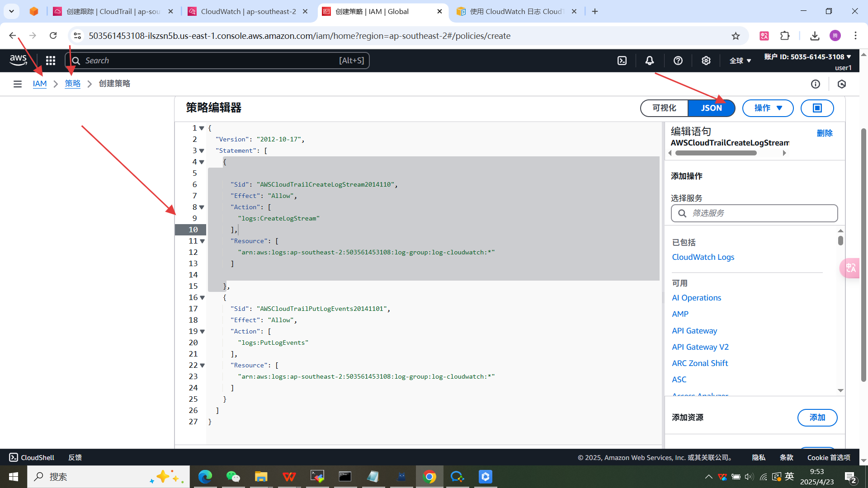Image resolution: width=868 pixels, height=488 pixels.
Task: Switch to the 创建跟踪 CloudTrail browser tab
Action: (x=113, y=11)
